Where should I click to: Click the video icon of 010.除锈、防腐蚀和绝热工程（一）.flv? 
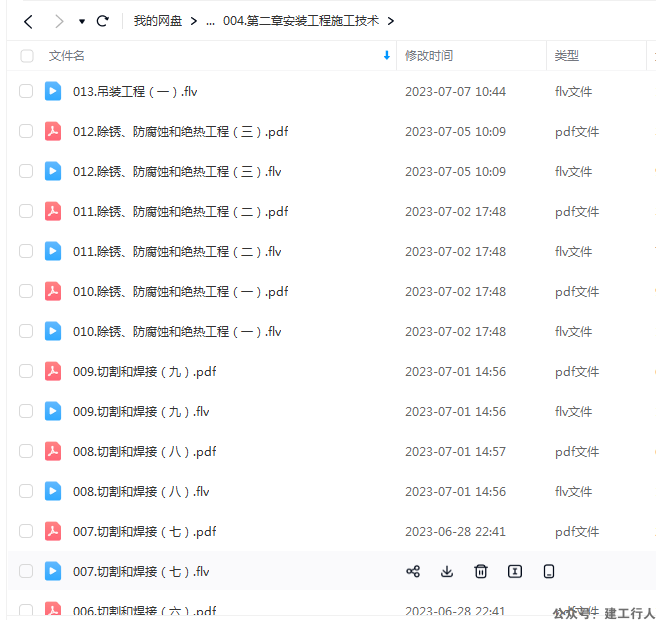pyautogui.click(x=53, y=331)
